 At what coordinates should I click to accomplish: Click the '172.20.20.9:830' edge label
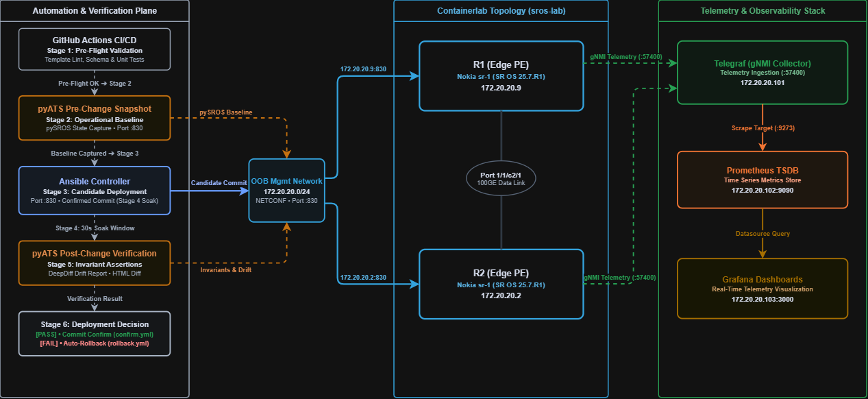[x=364, y=69]
